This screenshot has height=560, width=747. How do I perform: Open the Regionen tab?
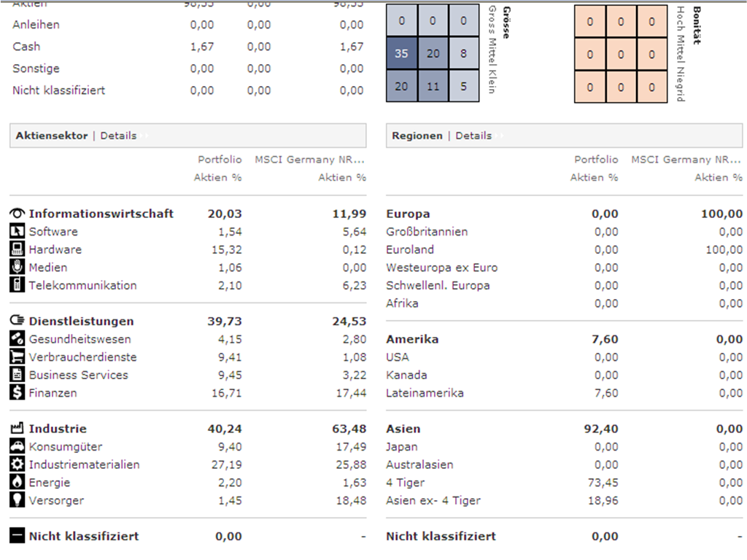417,136
